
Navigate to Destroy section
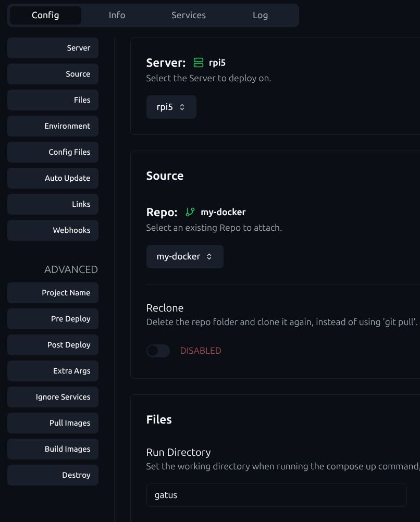(x=53, y=475)
